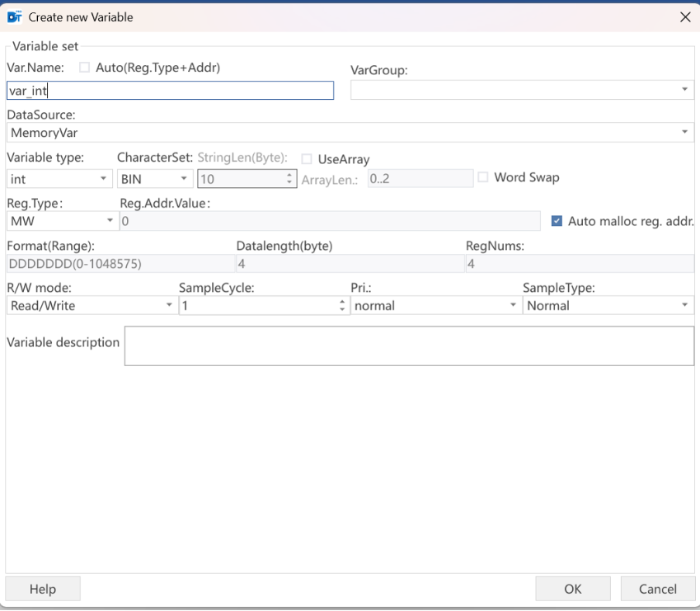Click the Var.Name field containing var_int
The height and width of the screenshot is (611, 700).
[170, 91]
